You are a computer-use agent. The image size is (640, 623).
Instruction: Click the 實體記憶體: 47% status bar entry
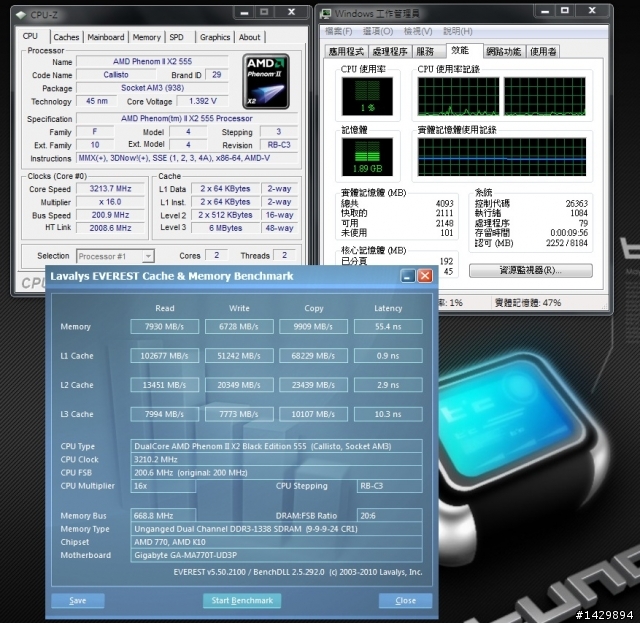[x=528, y=303]
